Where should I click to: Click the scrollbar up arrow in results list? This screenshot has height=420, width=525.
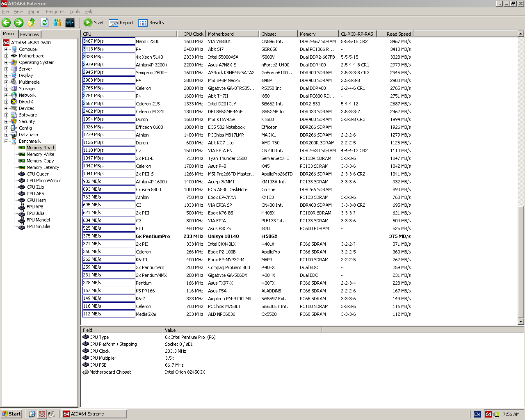521,34
